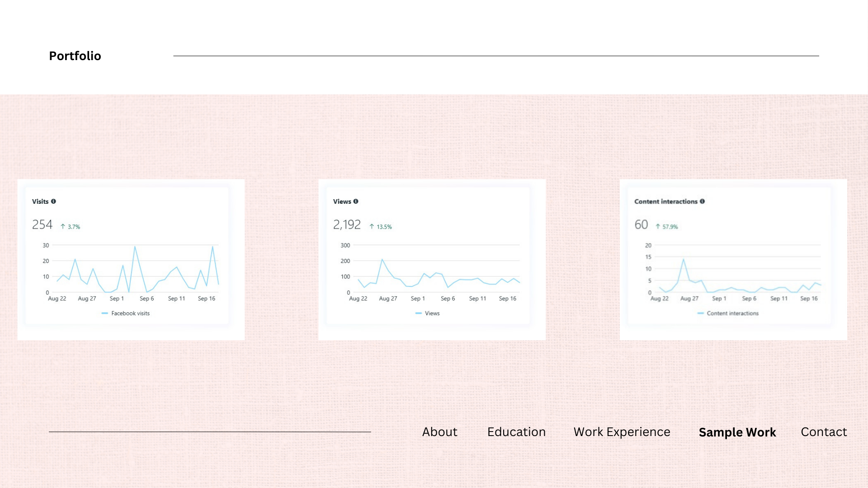This screenshot has width=868, height=488.
Task: Click the 254 visits total
Action: coord(42,225)
